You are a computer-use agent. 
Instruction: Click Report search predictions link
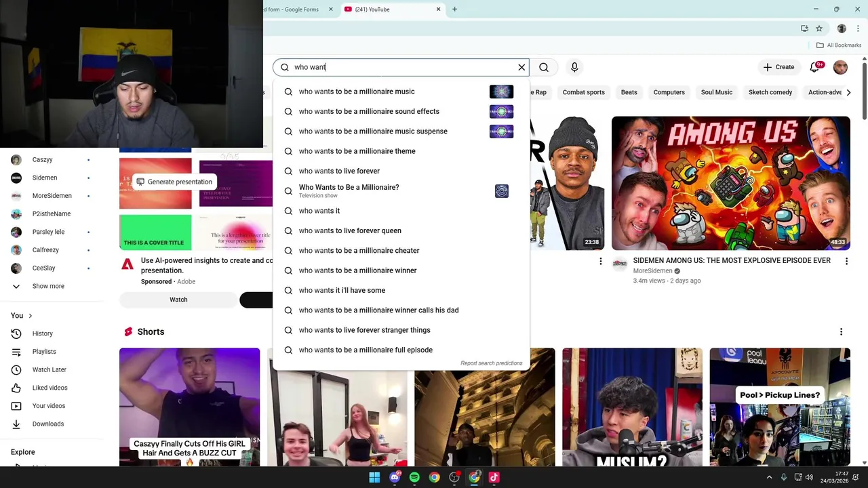click(492, 363)
